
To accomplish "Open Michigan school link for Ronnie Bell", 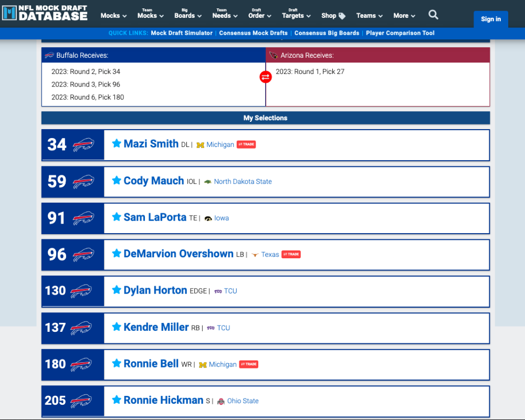I will tap(223, 364).
